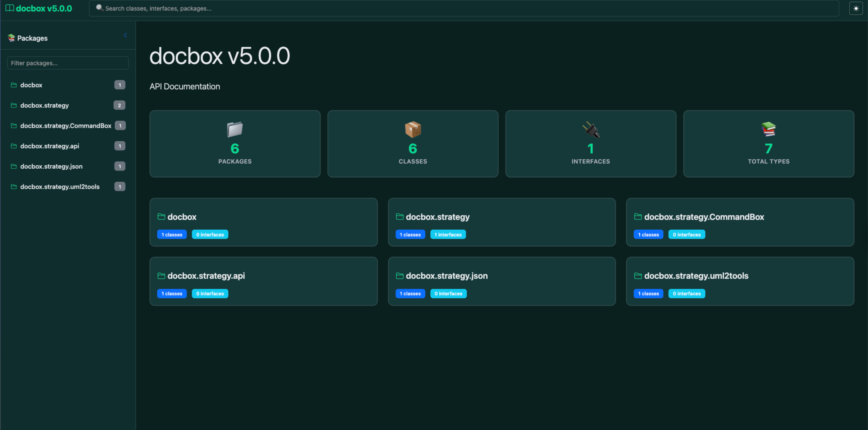
Task: Open docbox package in sidebar
Action: pyautogui.click(x=31, y=85)
